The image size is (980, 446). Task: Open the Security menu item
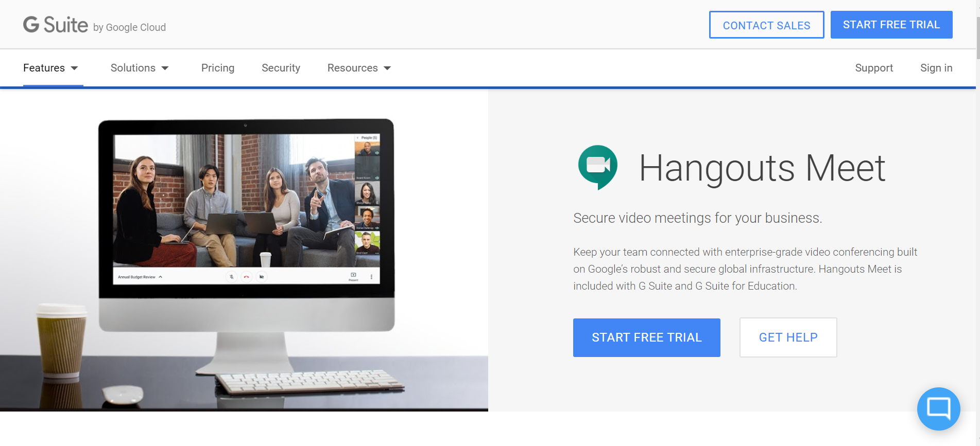click(281, 68)
